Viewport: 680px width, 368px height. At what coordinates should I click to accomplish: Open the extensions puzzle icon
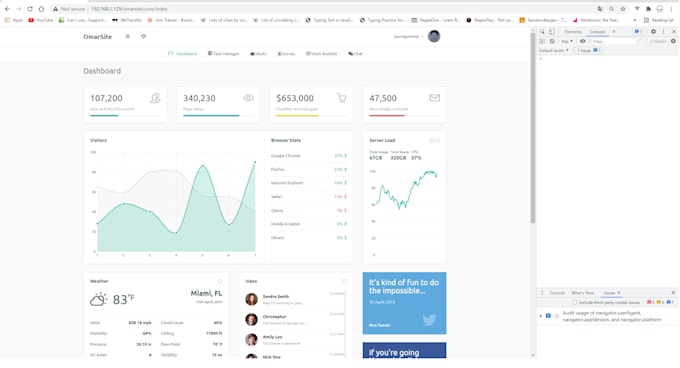point(648,9)
